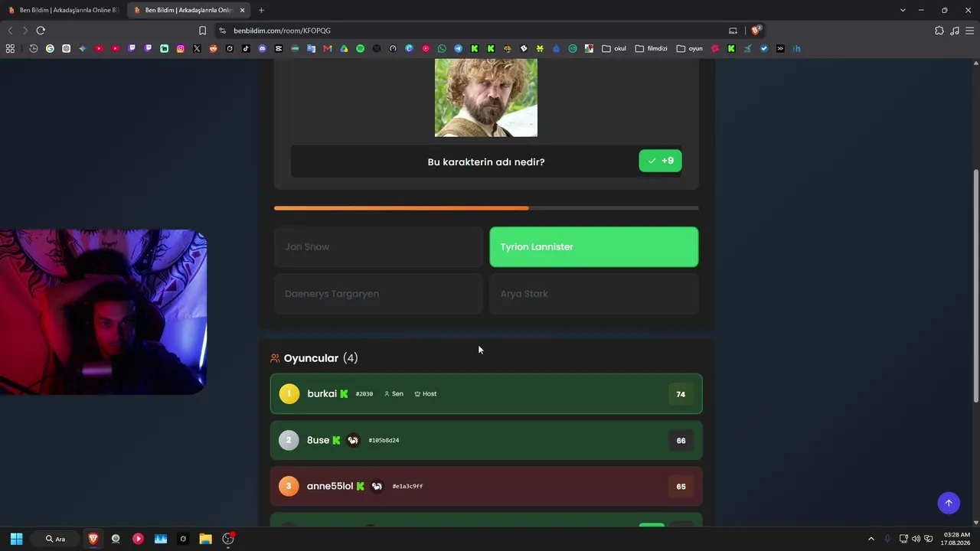Click the green +9 score badge
Image resolution: width=980 pixels, height=551 pixels.
(660, 161)
